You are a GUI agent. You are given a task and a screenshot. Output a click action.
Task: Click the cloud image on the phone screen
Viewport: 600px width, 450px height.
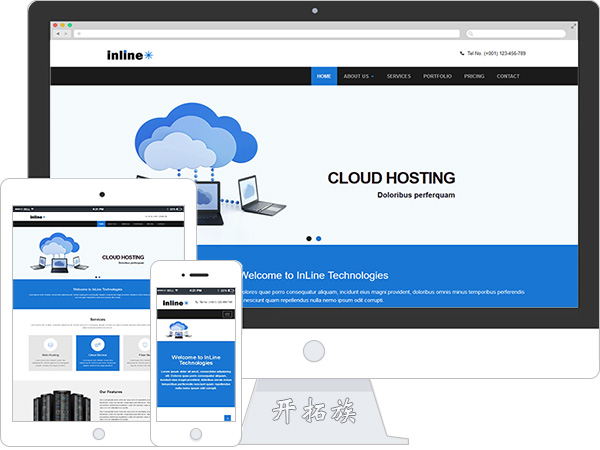click(x=178, y=330)
